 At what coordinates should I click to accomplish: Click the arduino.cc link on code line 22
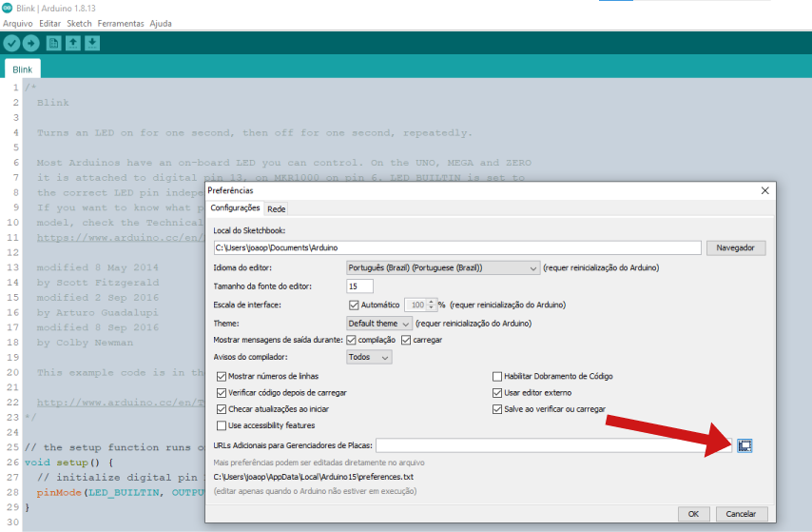pos(120,403)
